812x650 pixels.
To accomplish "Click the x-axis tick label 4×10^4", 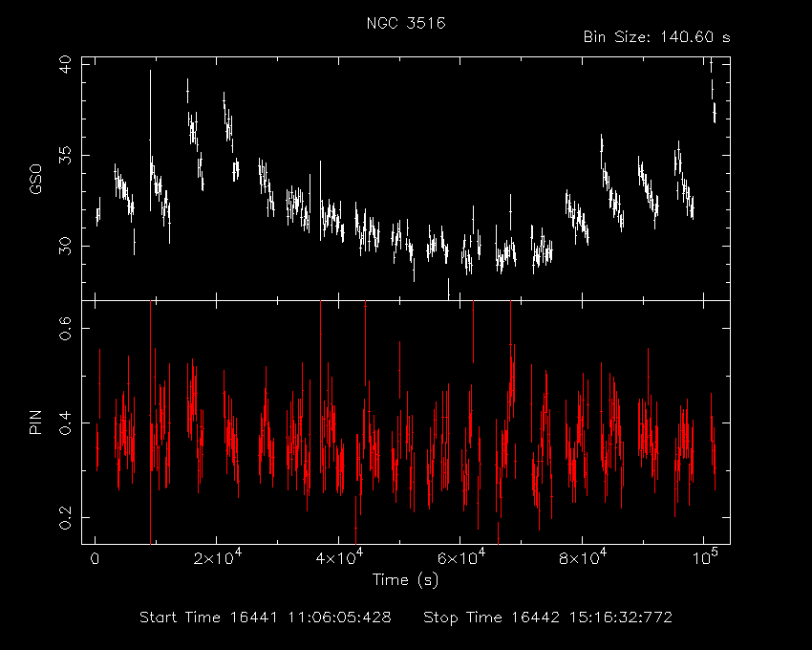I will (x=339, y=557).
